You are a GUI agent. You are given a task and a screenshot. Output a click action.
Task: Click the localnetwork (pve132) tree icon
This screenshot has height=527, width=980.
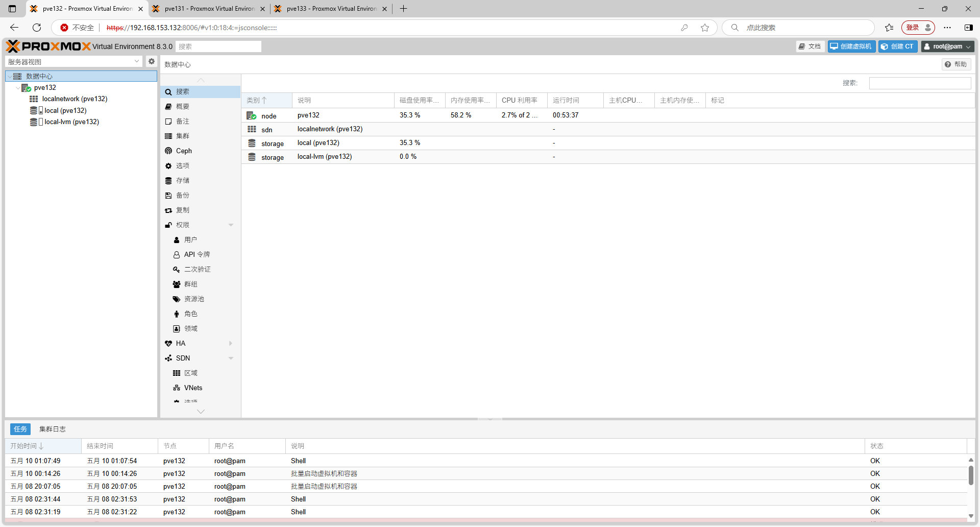pyautogui.click(x=34, y=99)
